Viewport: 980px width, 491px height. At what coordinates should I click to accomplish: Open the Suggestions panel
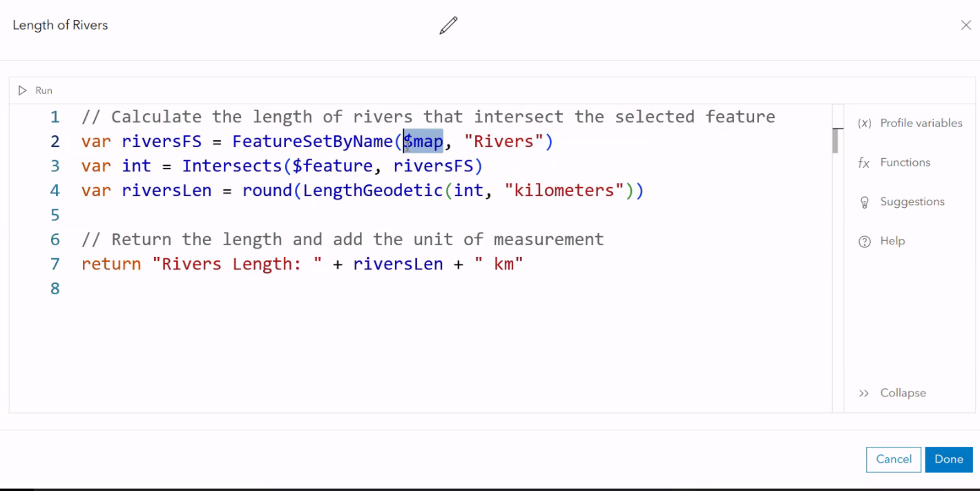[912, 202]
